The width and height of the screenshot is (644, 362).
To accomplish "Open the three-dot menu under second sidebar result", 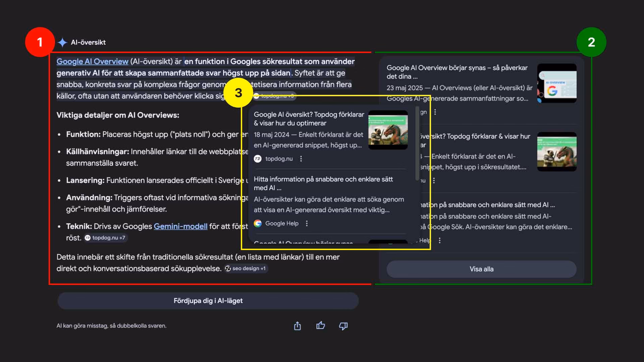I will (x=434, y=181).
